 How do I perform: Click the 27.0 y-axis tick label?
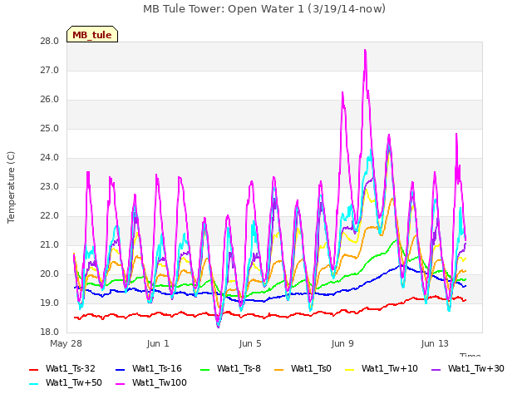50,71
